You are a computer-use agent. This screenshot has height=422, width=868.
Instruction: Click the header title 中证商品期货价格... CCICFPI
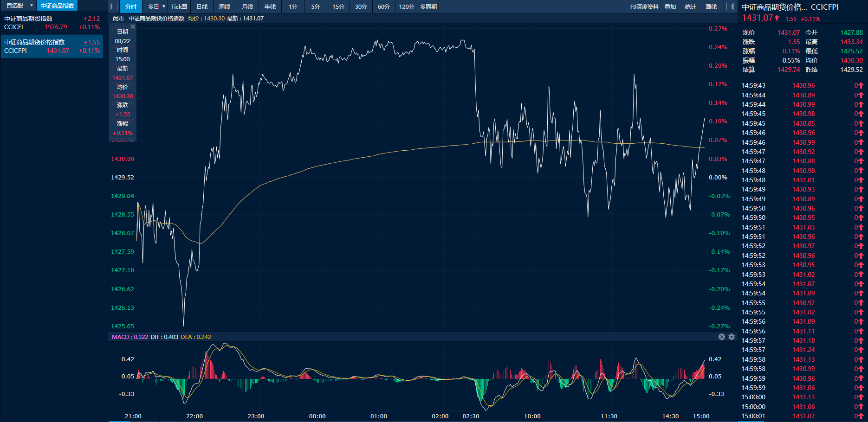tap(790, 7)
